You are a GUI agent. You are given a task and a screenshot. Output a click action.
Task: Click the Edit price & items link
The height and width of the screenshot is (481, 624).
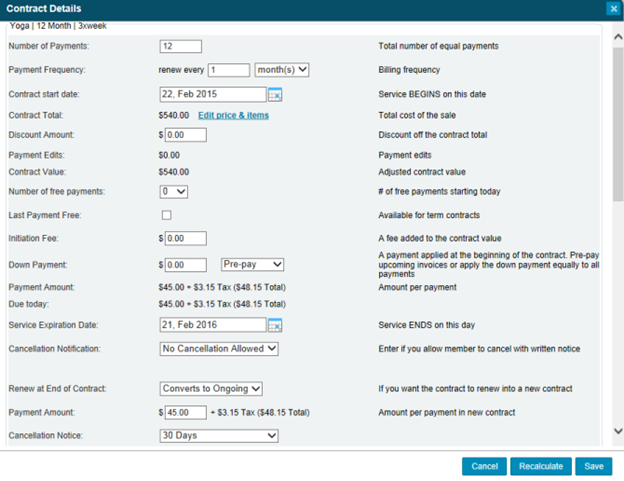[233, 116]
